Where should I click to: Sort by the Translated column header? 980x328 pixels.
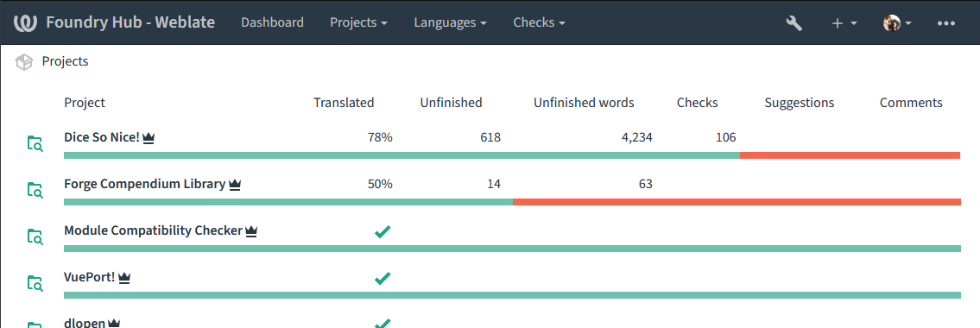click(x=344, y=103)
